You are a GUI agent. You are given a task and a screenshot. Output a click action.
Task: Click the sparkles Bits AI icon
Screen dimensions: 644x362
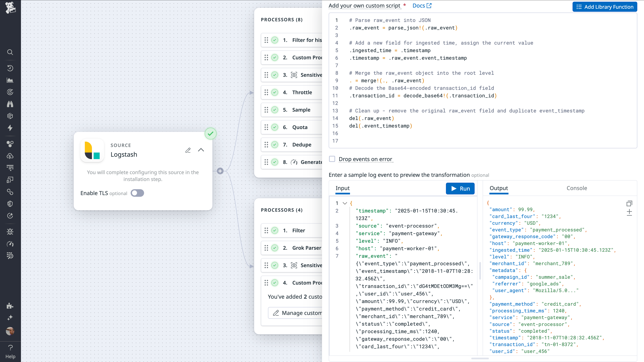pyautogui.click(x=10, y=317)
